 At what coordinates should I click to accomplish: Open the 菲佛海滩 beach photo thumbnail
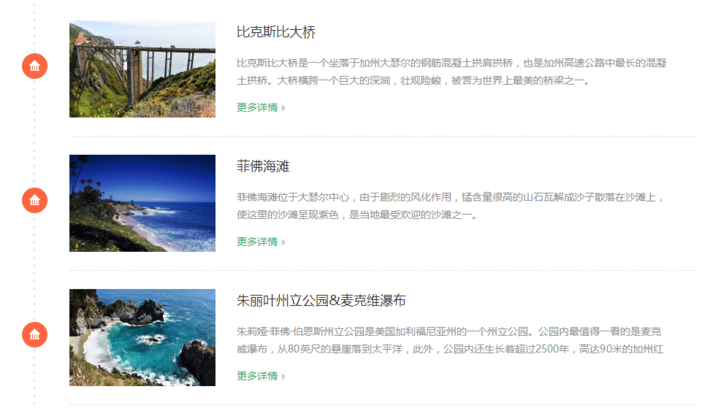(x=142, y=203)
